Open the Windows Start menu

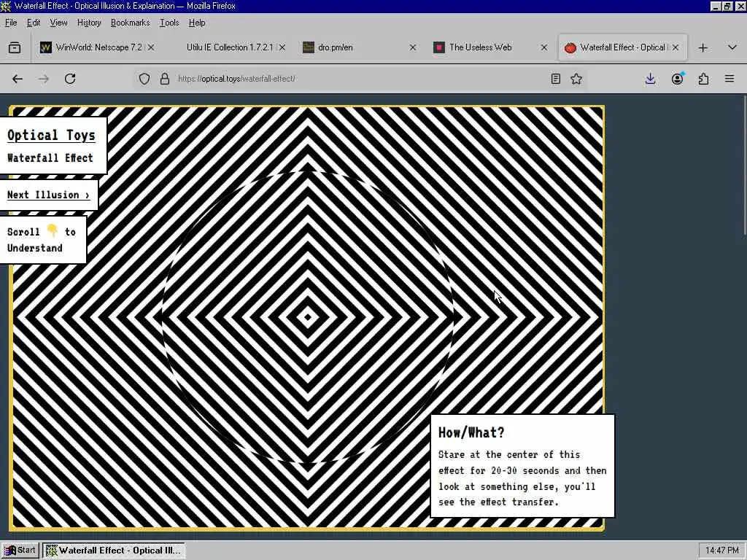click(x=20, y=551)
